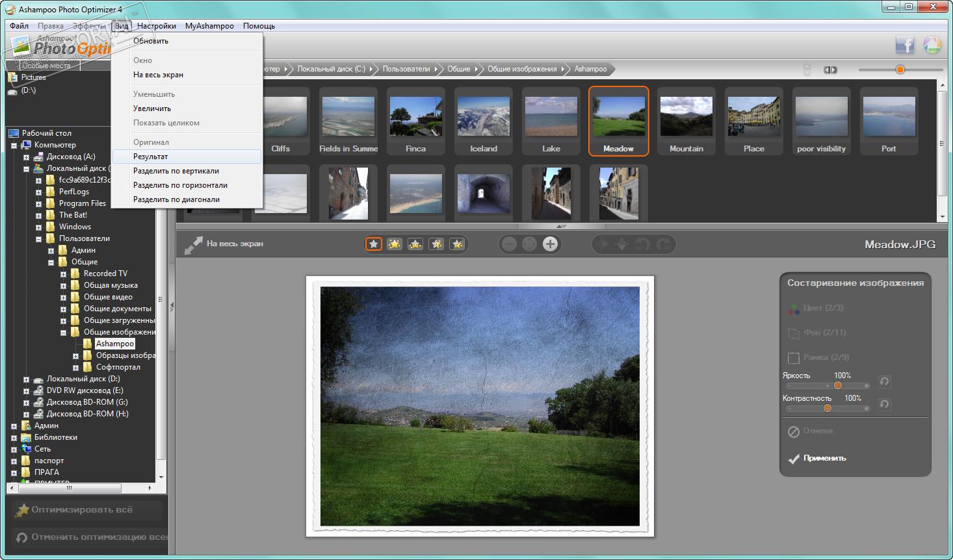This screenshot has height=560, width=953.
Task: Open the MyAshampoo menu
Action: [x=209, y=26]
